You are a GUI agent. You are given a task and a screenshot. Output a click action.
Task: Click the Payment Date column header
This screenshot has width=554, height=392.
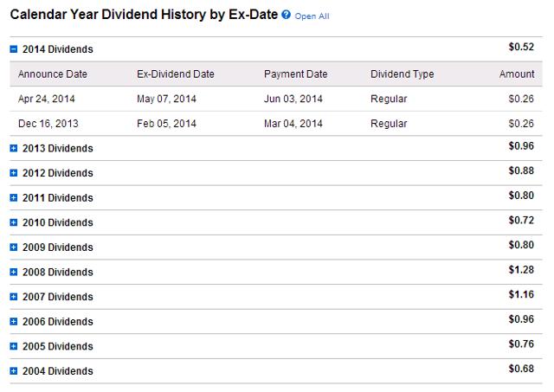[x=296, y=74]
